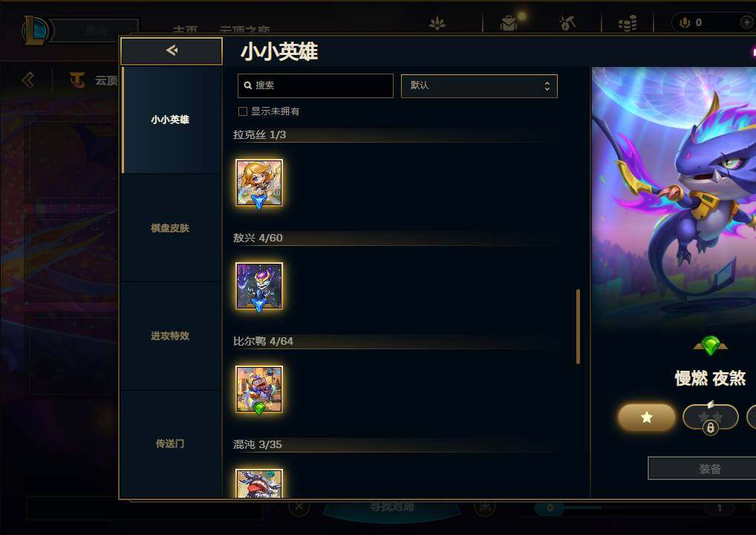Screen dimensions: 756x535
Task: Click the vertical scrollbar in legends list
Action: pos(578,326)
